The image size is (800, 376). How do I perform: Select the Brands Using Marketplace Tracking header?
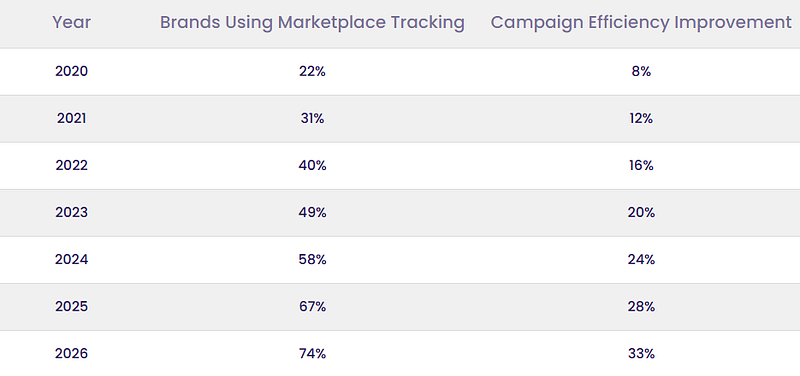(312, 22)
